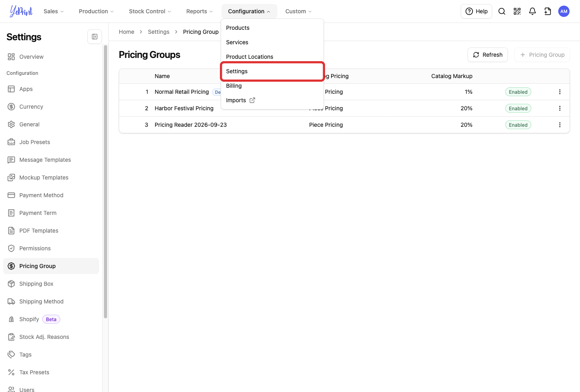580x392 pixels.
Task: Go to Home breadcrumb link
Action: coord(126,32)
